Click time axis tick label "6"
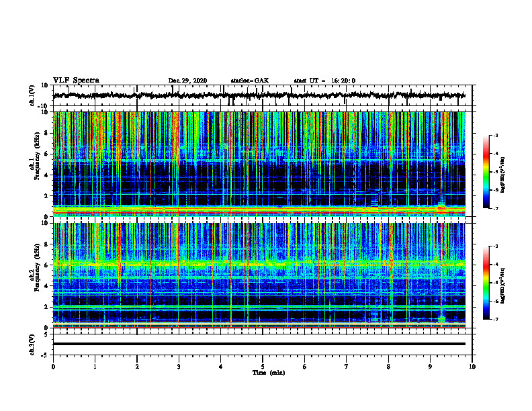This screenshot has height=411, width=532. point(305,367)
